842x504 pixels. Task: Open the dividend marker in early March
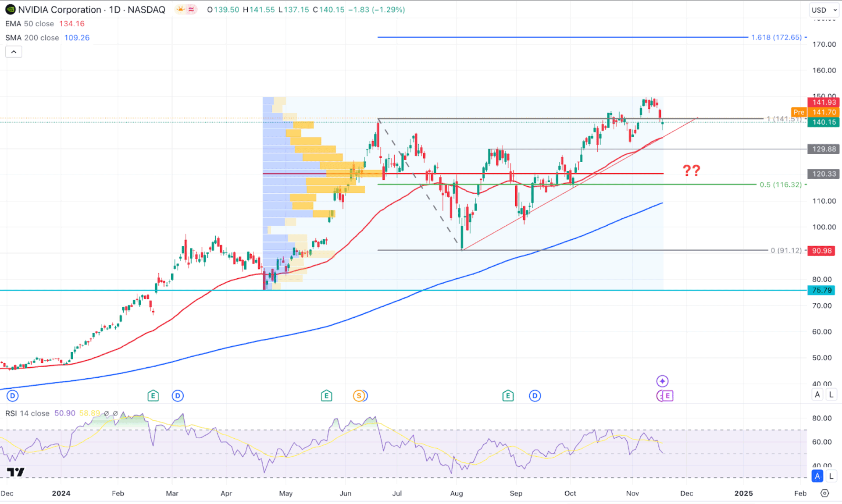tap(178, 396)
